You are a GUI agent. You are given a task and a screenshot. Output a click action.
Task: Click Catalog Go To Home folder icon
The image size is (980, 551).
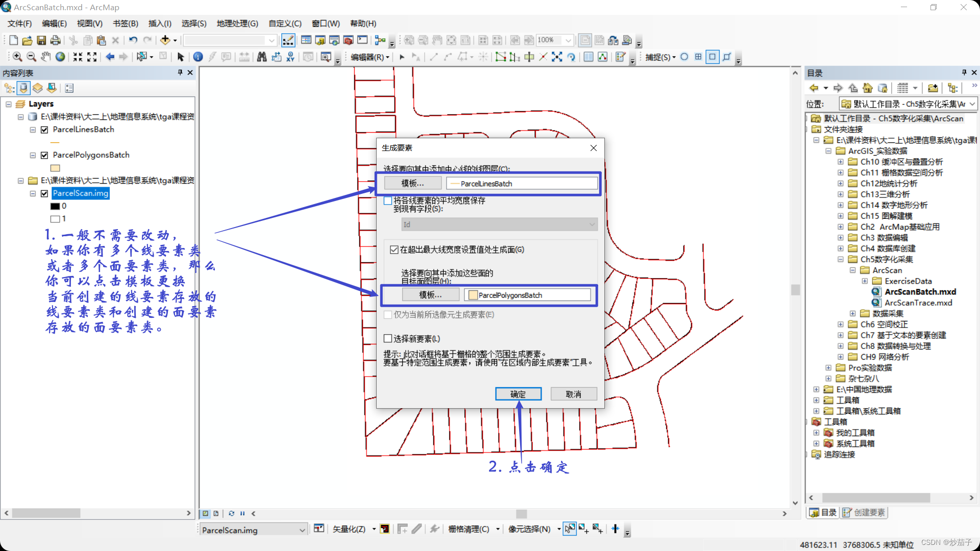coord(868,88)
